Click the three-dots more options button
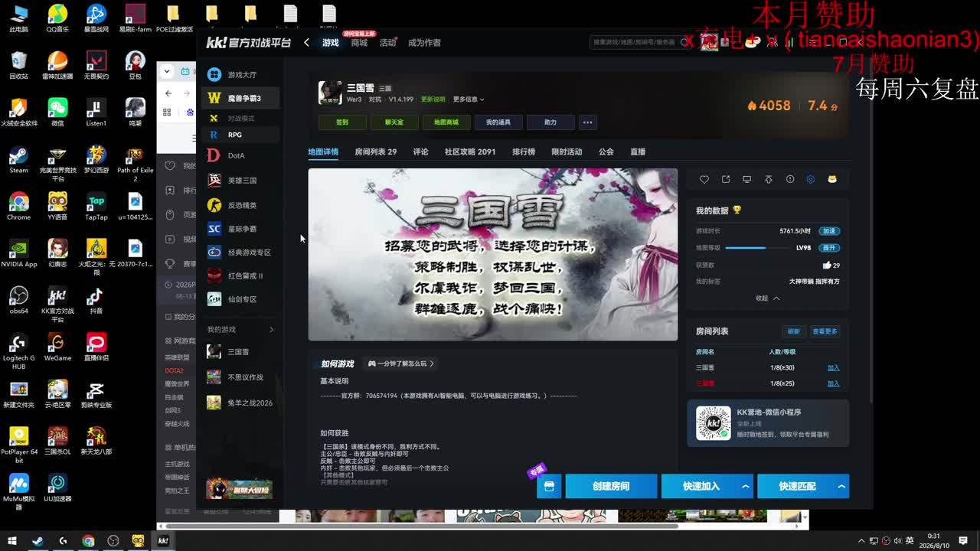Viewport: 980px width, 551px height. (x=588, y=122)
